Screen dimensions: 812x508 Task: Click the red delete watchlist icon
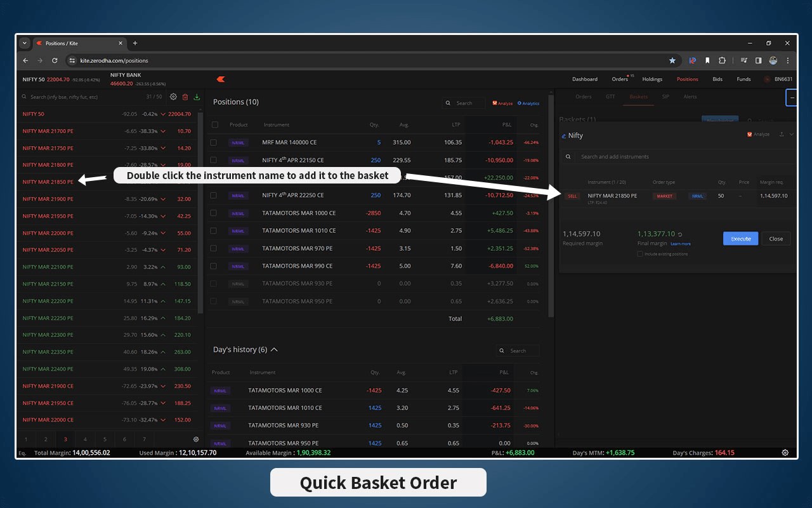185,97
